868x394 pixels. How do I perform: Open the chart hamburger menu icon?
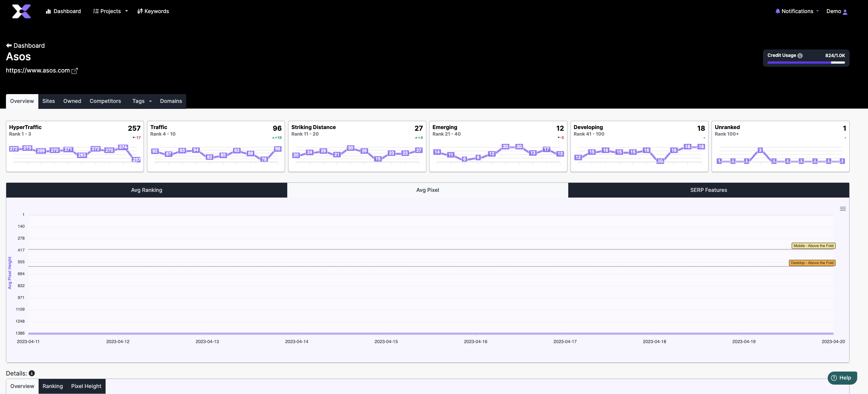point(842,209)
